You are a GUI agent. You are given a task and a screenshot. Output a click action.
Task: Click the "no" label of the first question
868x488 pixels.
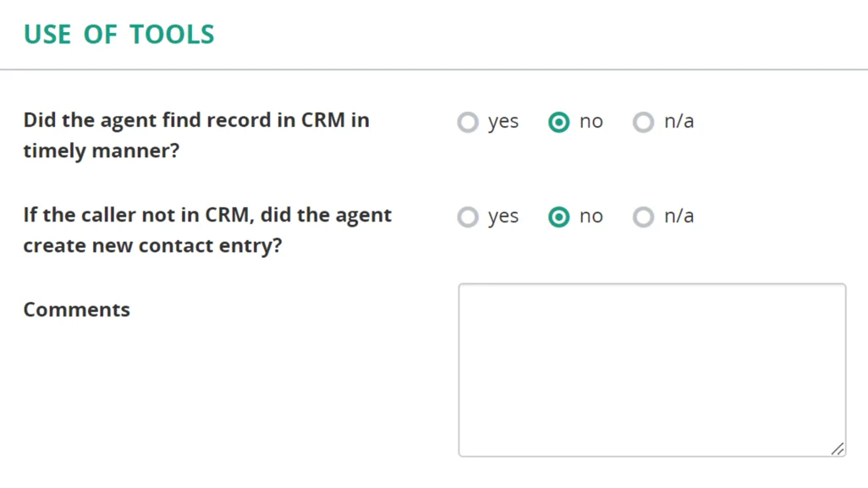[x=591, y=122]
